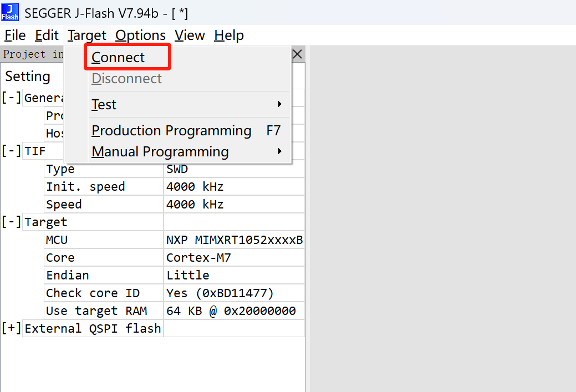Open the Options menu
The height and width of the screenshot is (392, 576).
(140, 35)
